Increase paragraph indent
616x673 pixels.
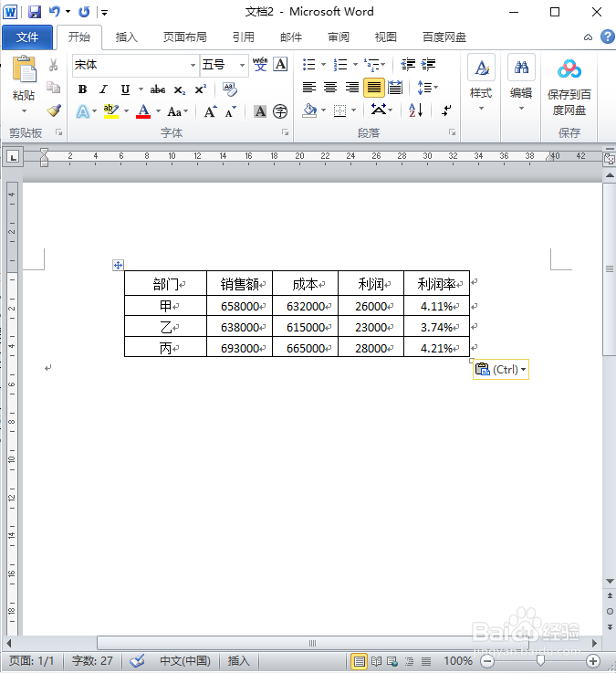429,65
